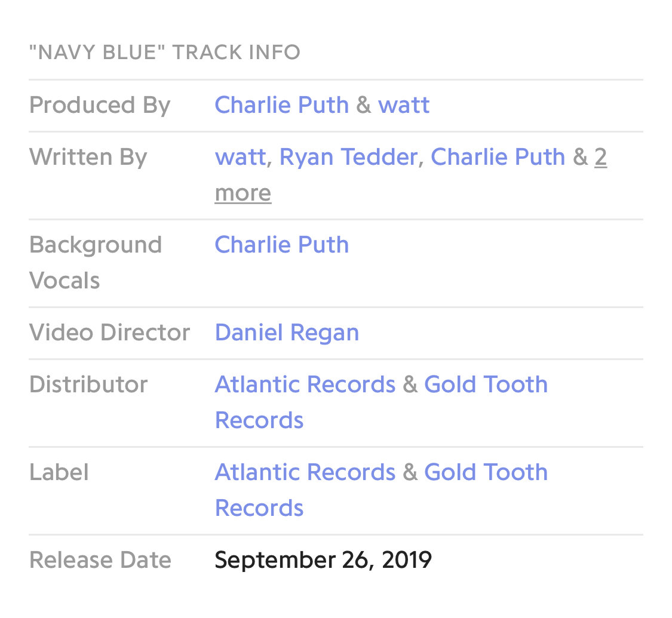Open Atlantic Records in Label row
This screenshot has height=618, width=672.
pyautogui.click(x=305, y=472)
